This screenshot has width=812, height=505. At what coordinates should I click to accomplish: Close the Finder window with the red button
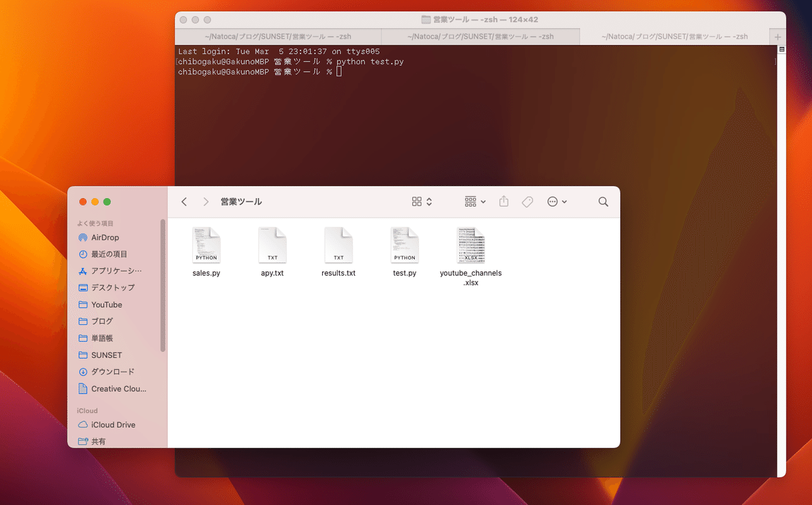tap(83, 201)
